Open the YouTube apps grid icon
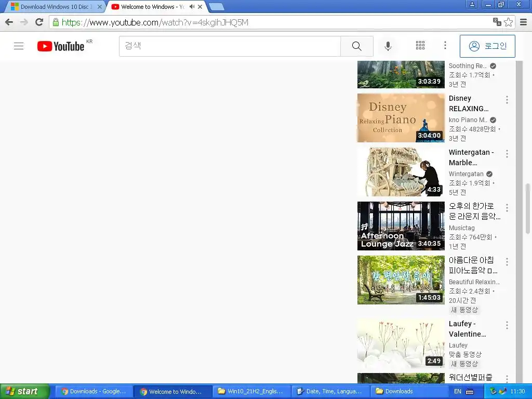Image resolution: width=532 pixels, height=399 pixels. click(420, 46)
